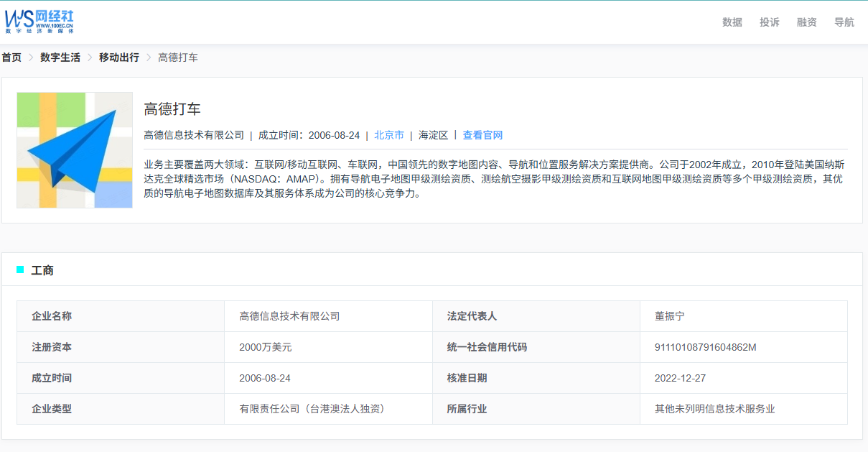Click the 网经社 site logo
The image size is (868, 452).
(x=39, y=22)
